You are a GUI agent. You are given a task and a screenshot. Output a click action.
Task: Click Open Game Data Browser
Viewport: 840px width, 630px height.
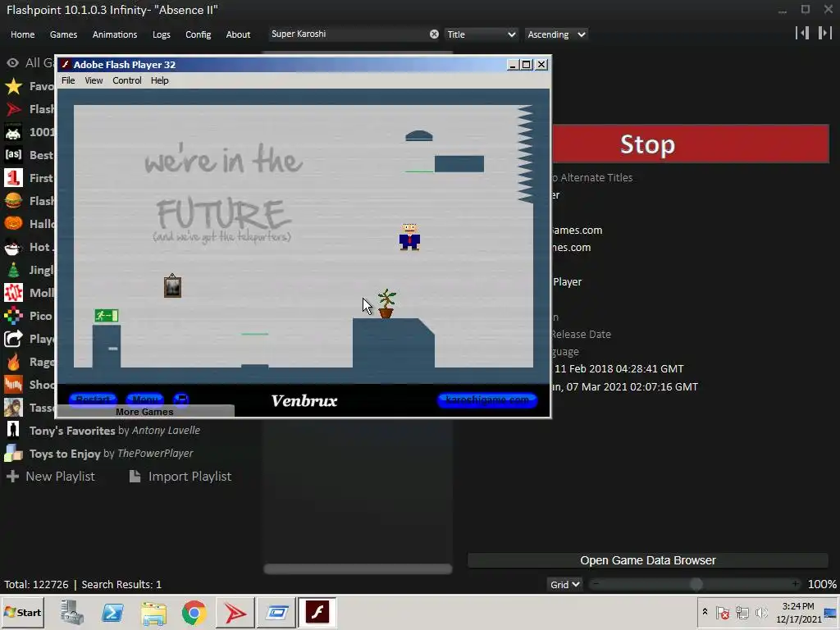coord(648,560)
